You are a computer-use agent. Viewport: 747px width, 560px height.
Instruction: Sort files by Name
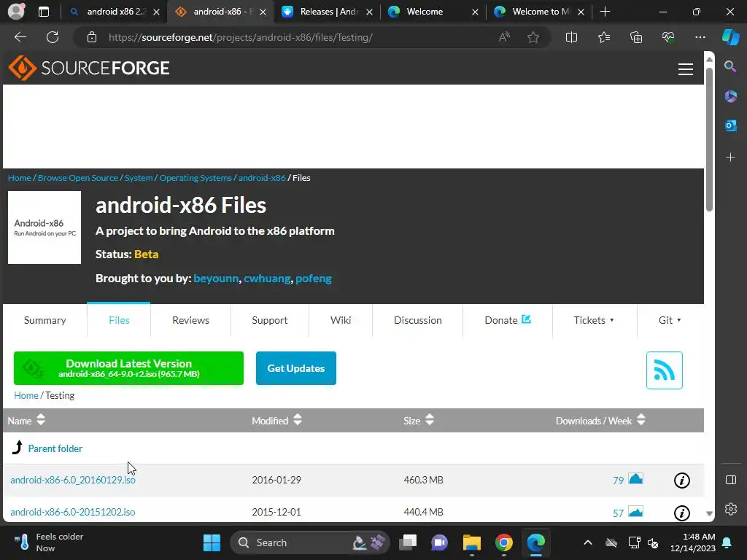click(x=26, y=421)
